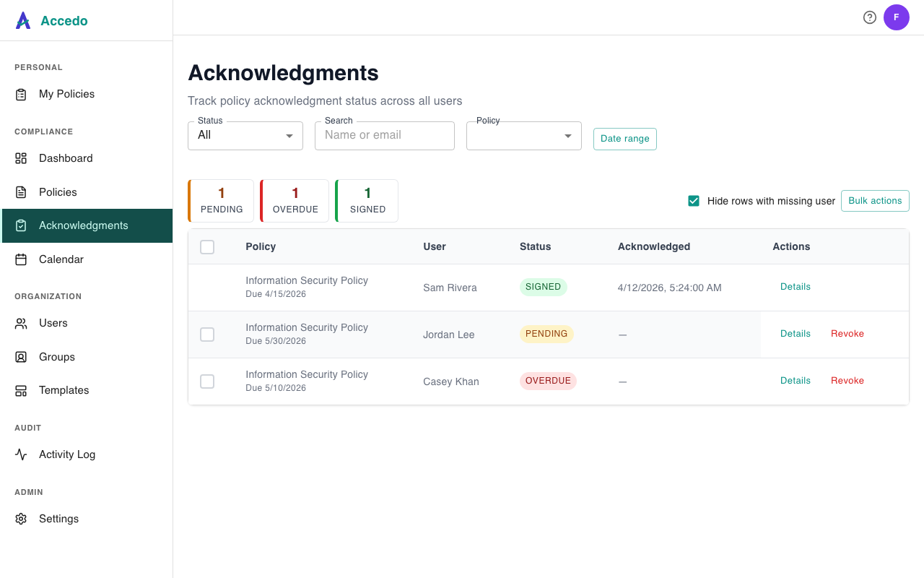Click Due 4/15/2026 text
The width and height of the screenshot is (924, 578).
tap(276, 294)
